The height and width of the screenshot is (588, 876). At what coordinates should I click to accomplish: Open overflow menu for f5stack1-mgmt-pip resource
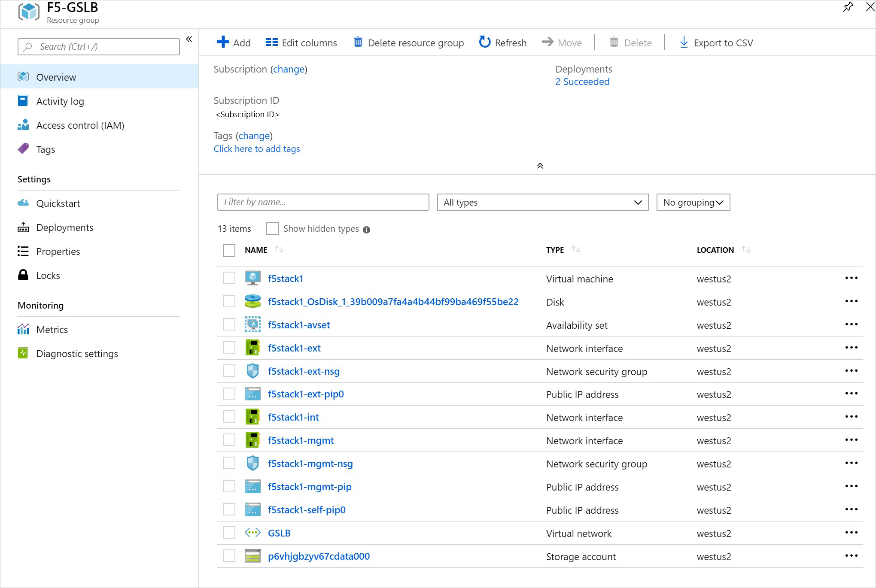851,486
